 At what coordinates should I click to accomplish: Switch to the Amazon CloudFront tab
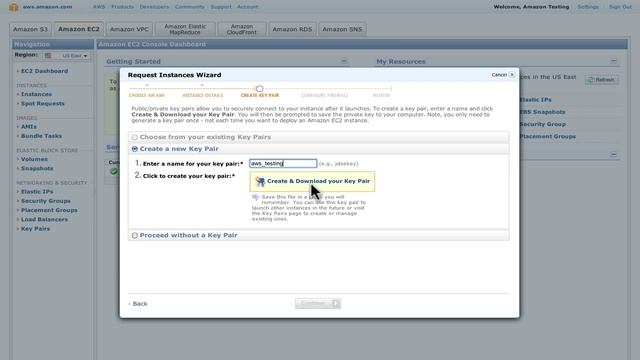[242, 29]
